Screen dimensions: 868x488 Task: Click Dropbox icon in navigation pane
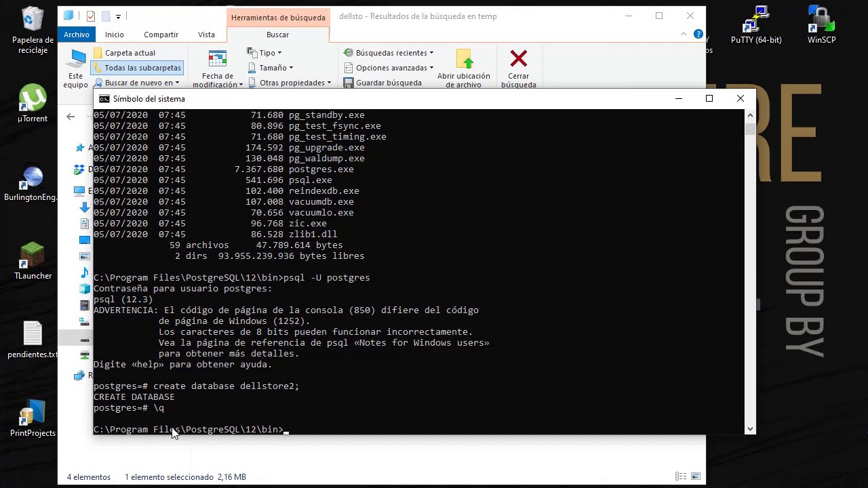point(79,169)
